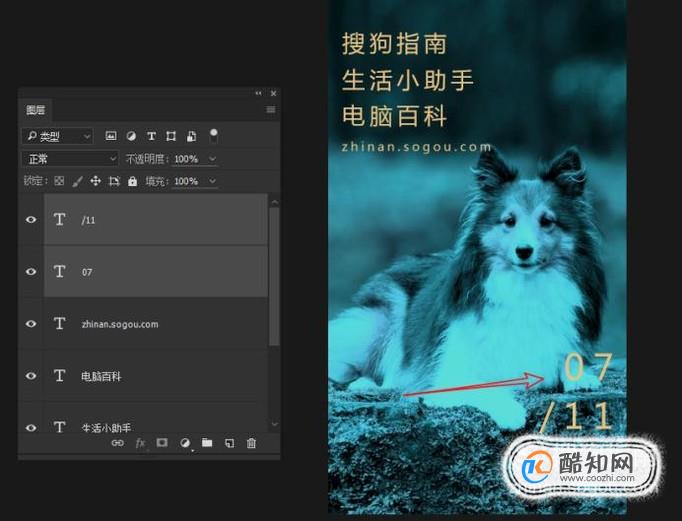This screenshot has height=521, width=682.
Task: Click the scroll down arrow of layers list
Action: 274,424
